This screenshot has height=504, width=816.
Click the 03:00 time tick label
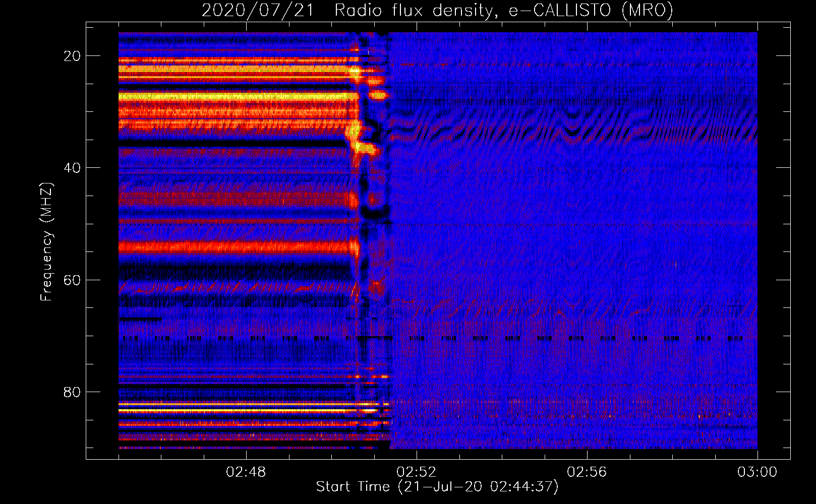pyautogui.click(x=757, y=472)
